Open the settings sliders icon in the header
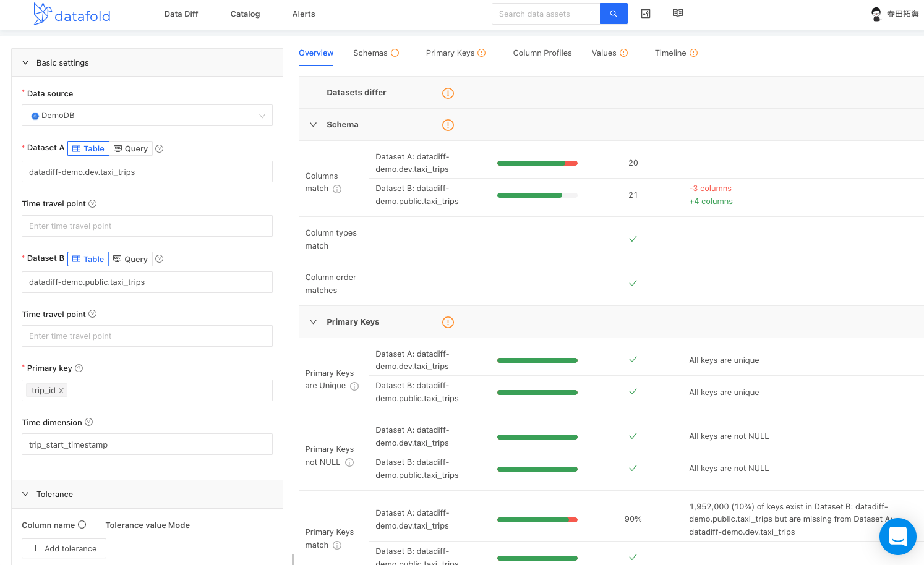This screenshot has height=565, width=924. click(x=646, y=13)
